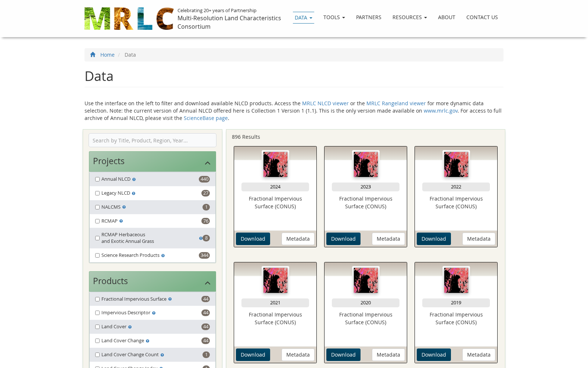Download 2024 Fractional Impervious Surface
Image resolution: width=588 pixels, height=368 pixels.
(253, 239)
